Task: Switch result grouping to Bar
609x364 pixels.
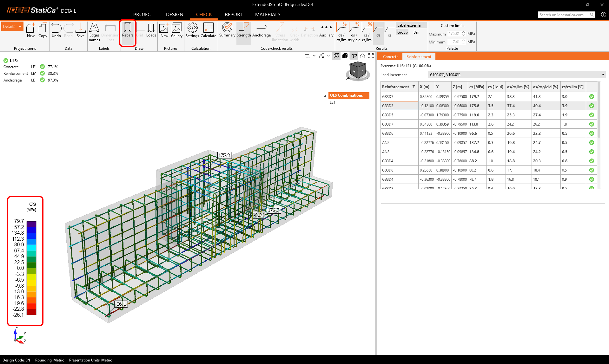Action: click(x=416, y=32)
